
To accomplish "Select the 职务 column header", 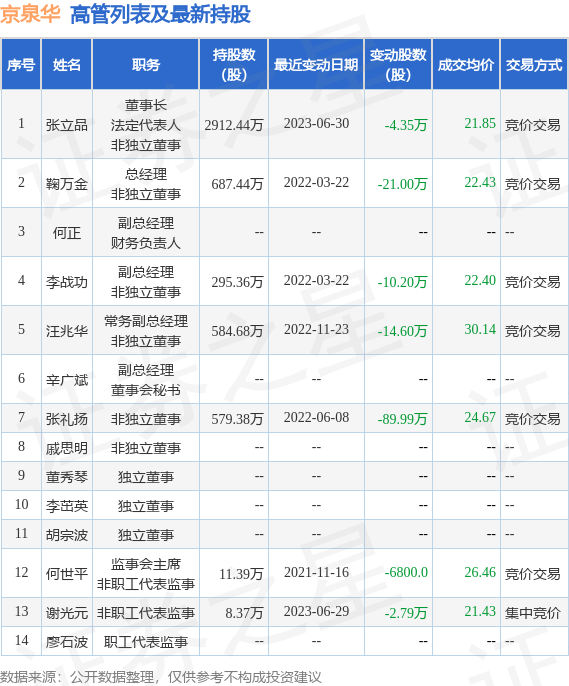I will pyautogui.click(x=146, y=65).
